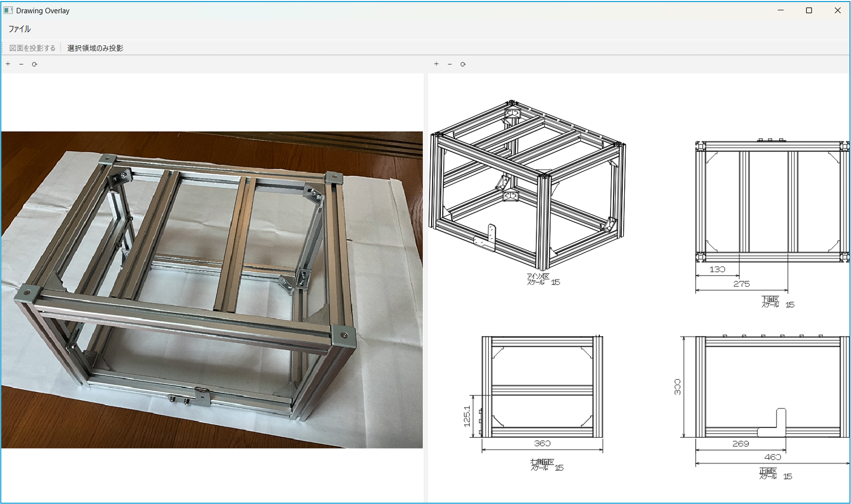Zoom in on the right drawing panel
This screenshot has width=851, height=504.
[x=436, y=64]
